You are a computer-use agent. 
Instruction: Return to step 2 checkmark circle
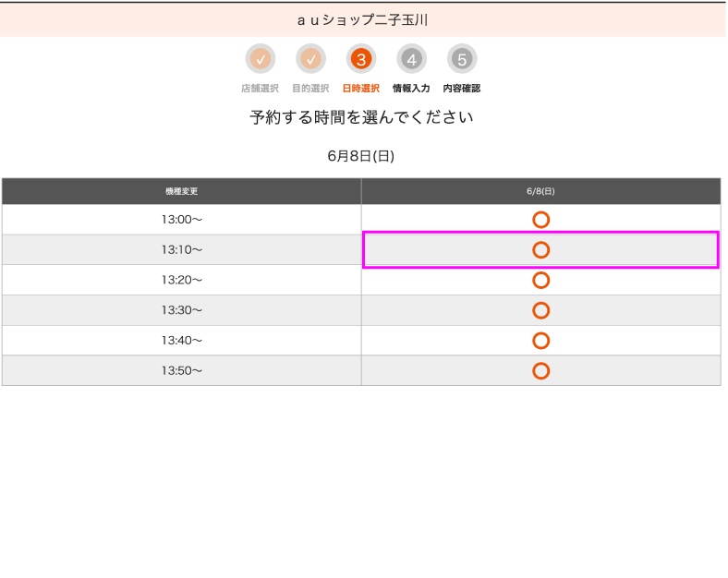(x=310, y=59)
